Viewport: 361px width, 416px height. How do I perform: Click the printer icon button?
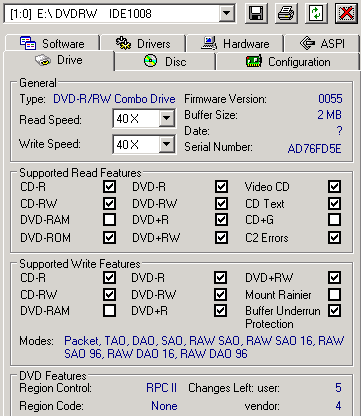pos(286,13)
